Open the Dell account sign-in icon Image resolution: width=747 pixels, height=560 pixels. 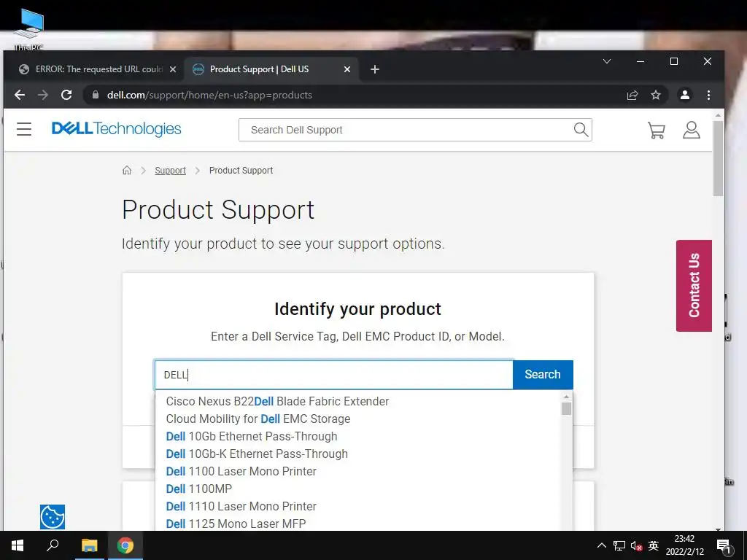[692, 130]
